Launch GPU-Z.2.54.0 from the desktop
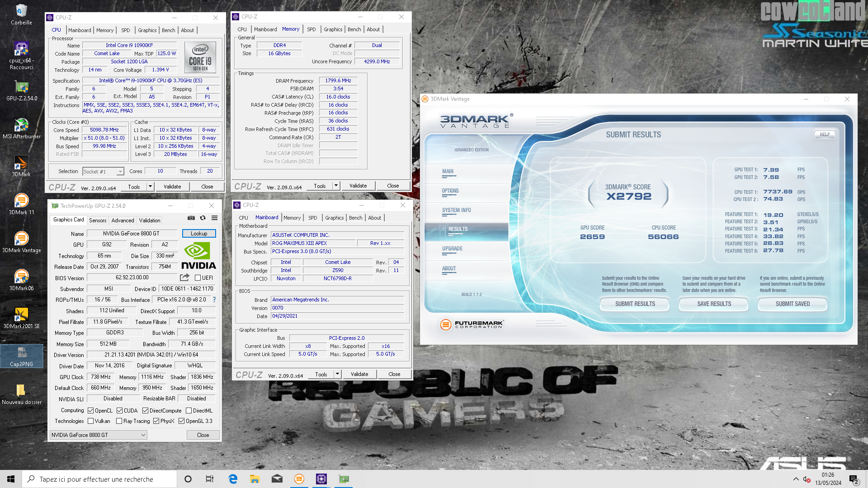The height and width of the screenshot is (488, 868). [21, 90]
